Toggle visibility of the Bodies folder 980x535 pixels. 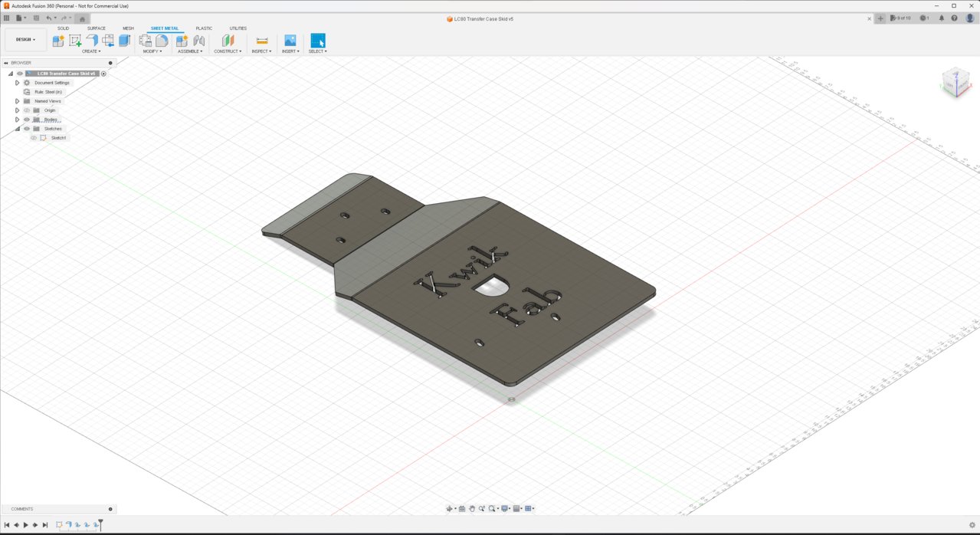coord(27,120)
